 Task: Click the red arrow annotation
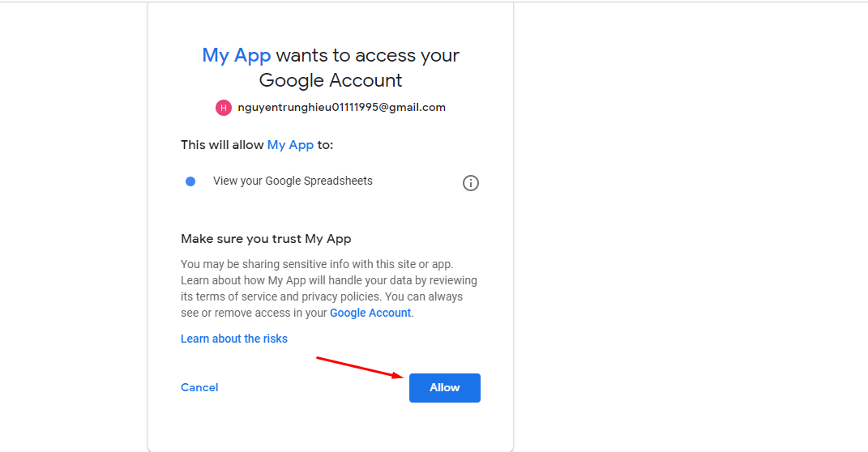click(360, 367)
